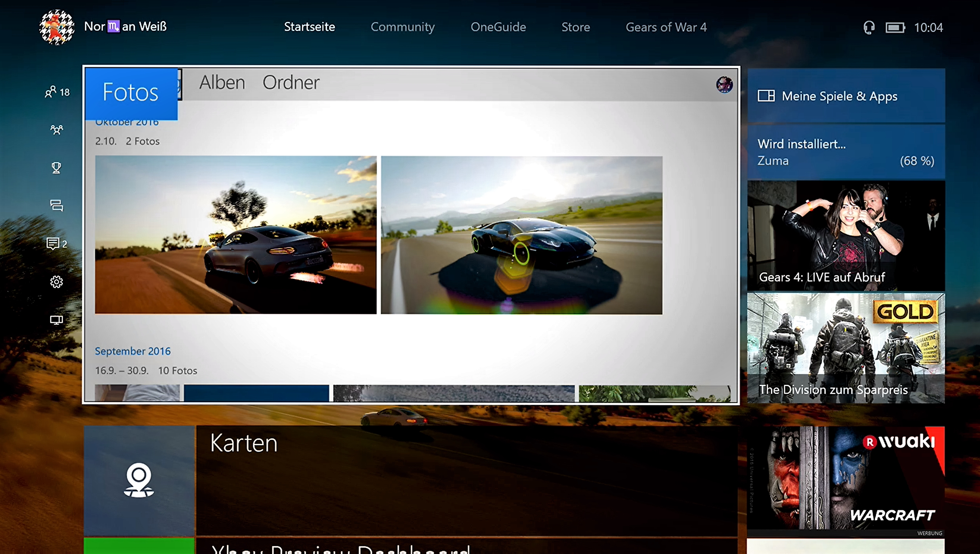Select the TV/display icon in the sidebar

tap(56, 320)
